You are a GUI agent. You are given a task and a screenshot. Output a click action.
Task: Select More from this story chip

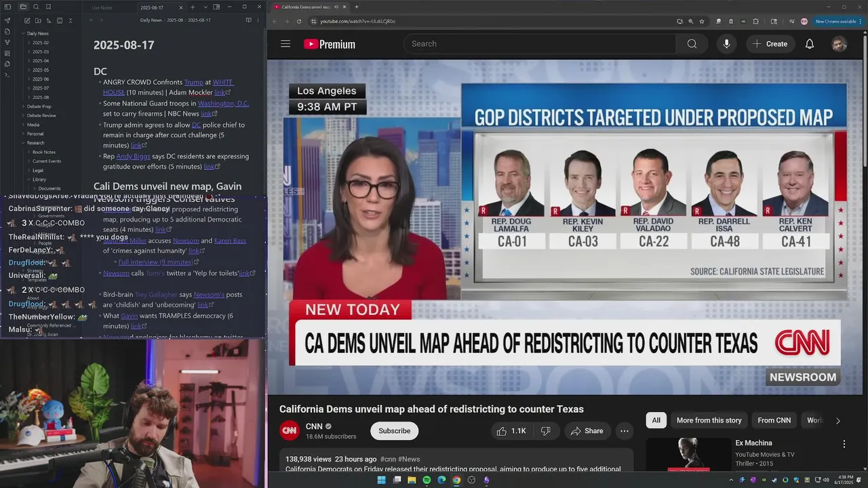click(x=709, y=420)
